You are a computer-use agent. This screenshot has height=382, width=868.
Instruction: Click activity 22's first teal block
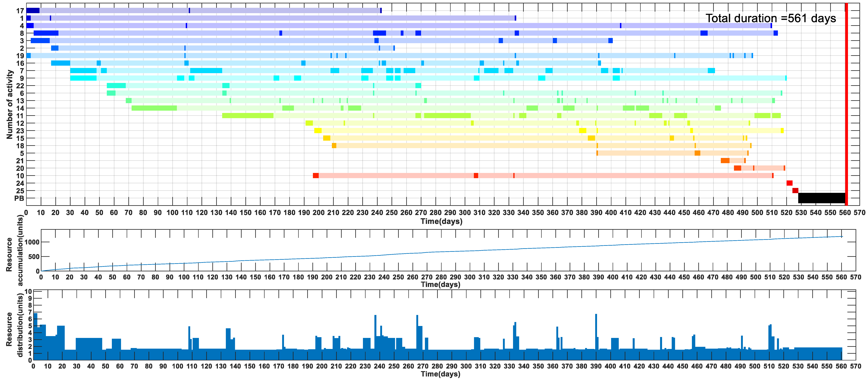[116, 86]
